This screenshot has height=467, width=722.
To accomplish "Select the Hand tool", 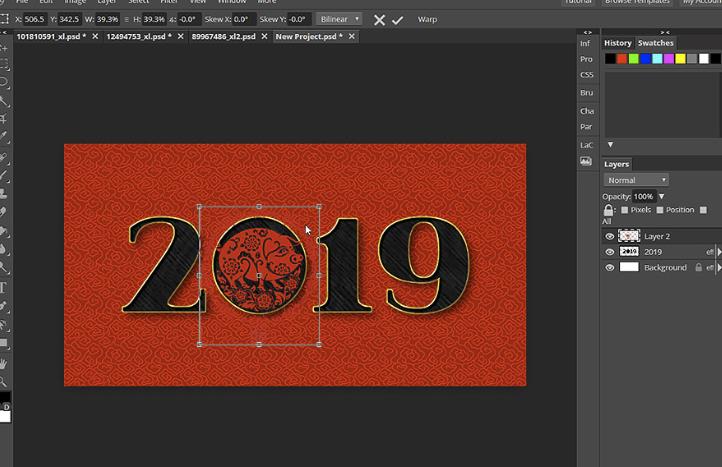I will click(x=4, y=363).
